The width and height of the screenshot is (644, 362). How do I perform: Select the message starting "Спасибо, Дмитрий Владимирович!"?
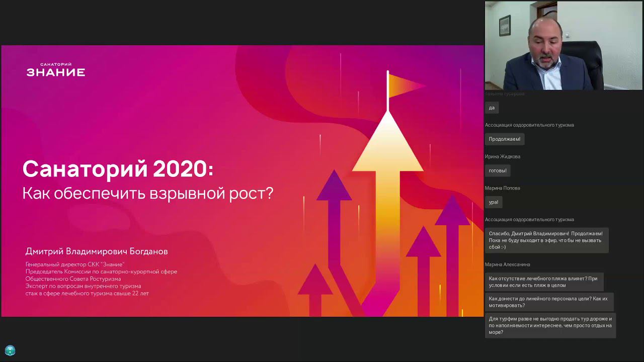click(x=547, y=240)
